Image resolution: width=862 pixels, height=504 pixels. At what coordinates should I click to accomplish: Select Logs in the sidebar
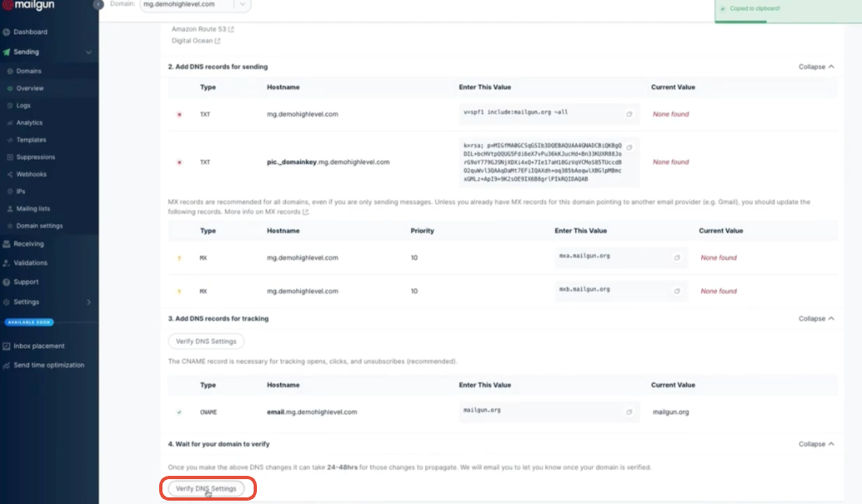click(25, 104)
